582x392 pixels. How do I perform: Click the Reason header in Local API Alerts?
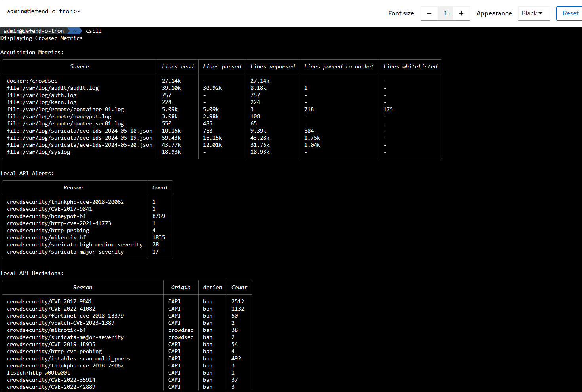click(73, 187)
